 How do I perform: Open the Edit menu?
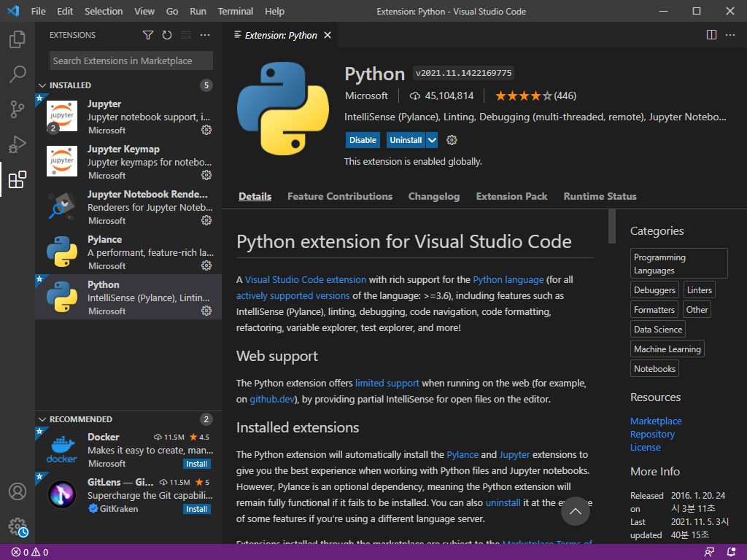click(x=65, y=11)
